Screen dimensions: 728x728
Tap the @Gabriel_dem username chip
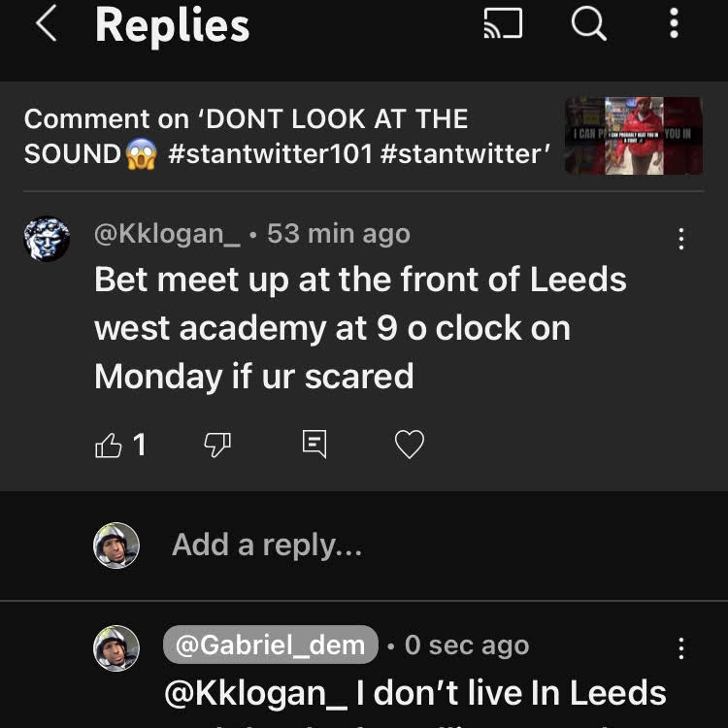coord(270,645)
